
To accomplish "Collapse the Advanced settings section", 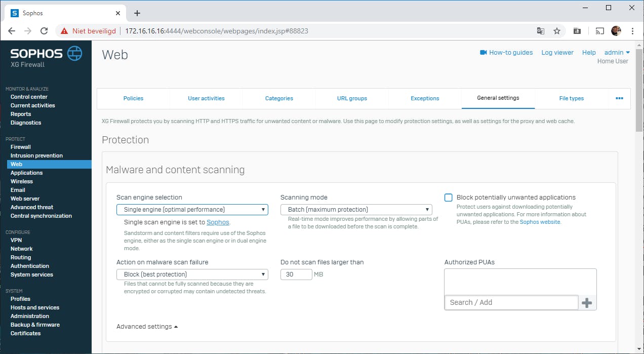I will point(147,327).
